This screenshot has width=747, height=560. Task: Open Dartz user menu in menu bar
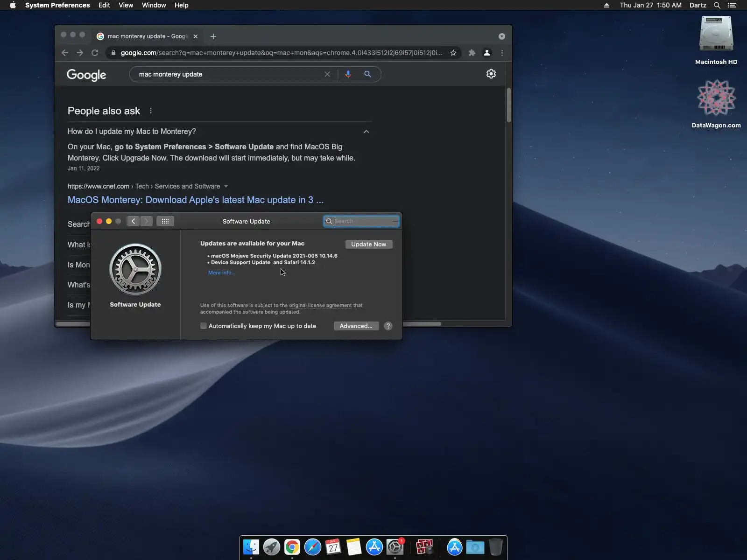[x=698, y=5]
